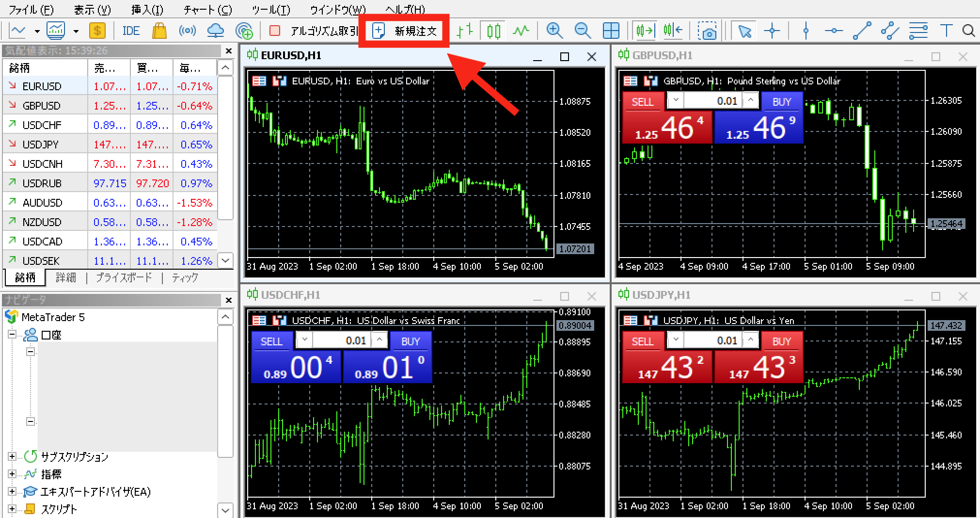This screenshot has width=980, height=518.
Task: Open the IDE (MetaEditor) toolbar button
Action: coord(131,31)
